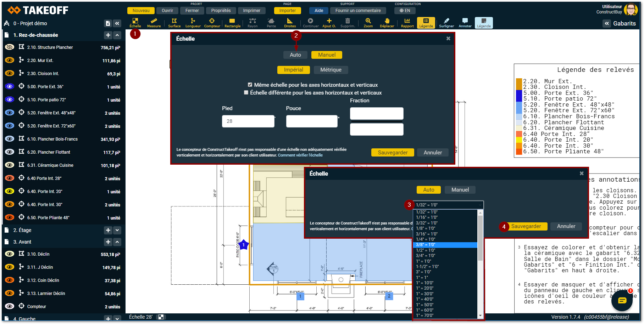Pick the Rectangle drawing tool
This screenshot has width=644, height=324.
tap(232, 23)
